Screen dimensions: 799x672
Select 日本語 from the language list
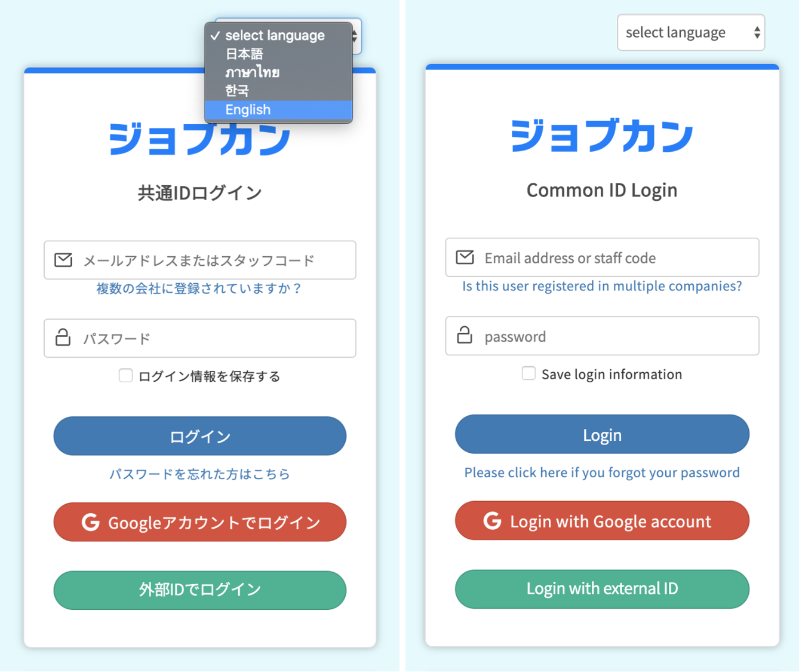click(x=278, y=54)
